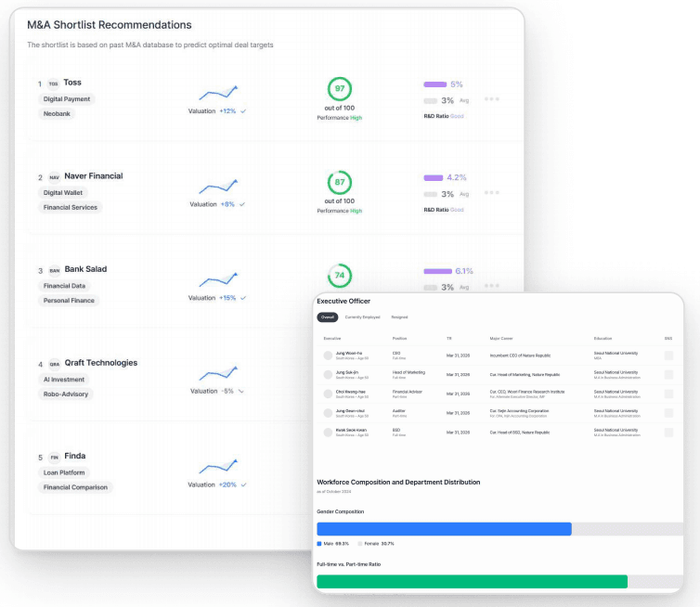Click the Financial Data tag under Bank Salad
Viewport: 700px width, 607px height.
[64, 286]
